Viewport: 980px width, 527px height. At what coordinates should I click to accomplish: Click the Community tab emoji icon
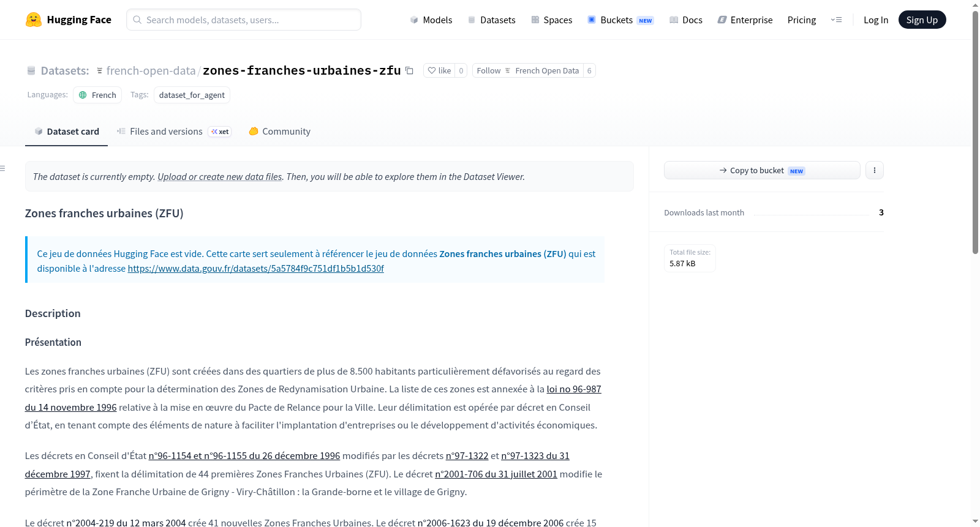(254, 131)
